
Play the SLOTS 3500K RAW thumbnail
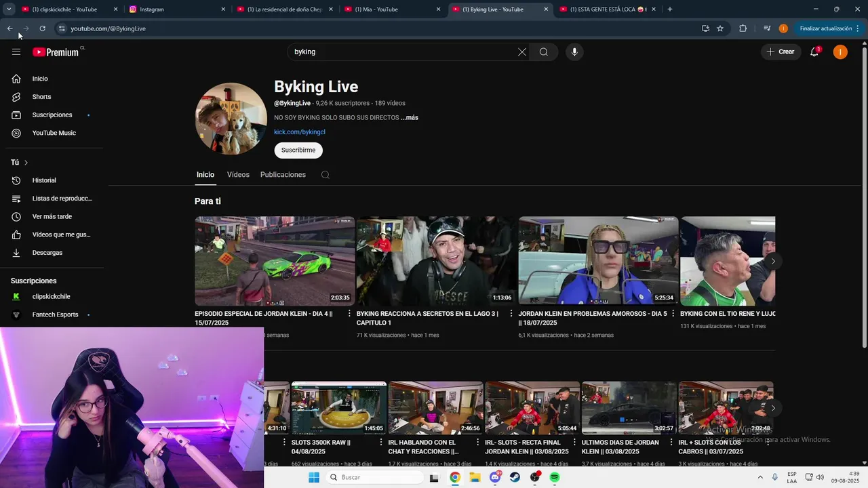339,407
